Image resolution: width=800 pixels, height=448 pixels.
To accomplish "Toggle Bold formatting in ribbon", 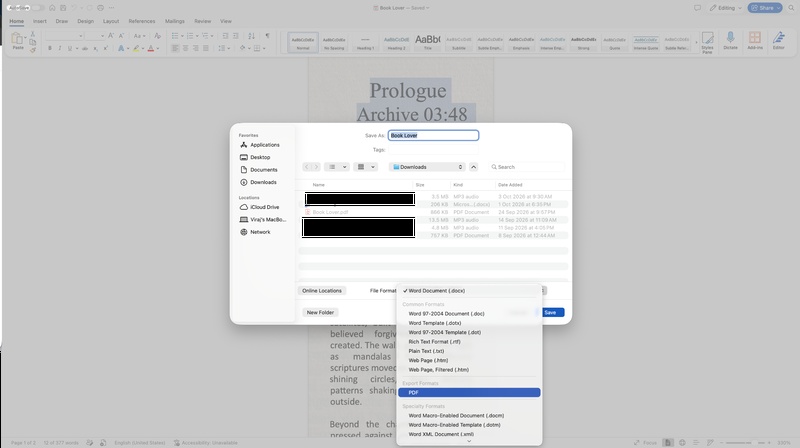I will coord(49,48).
